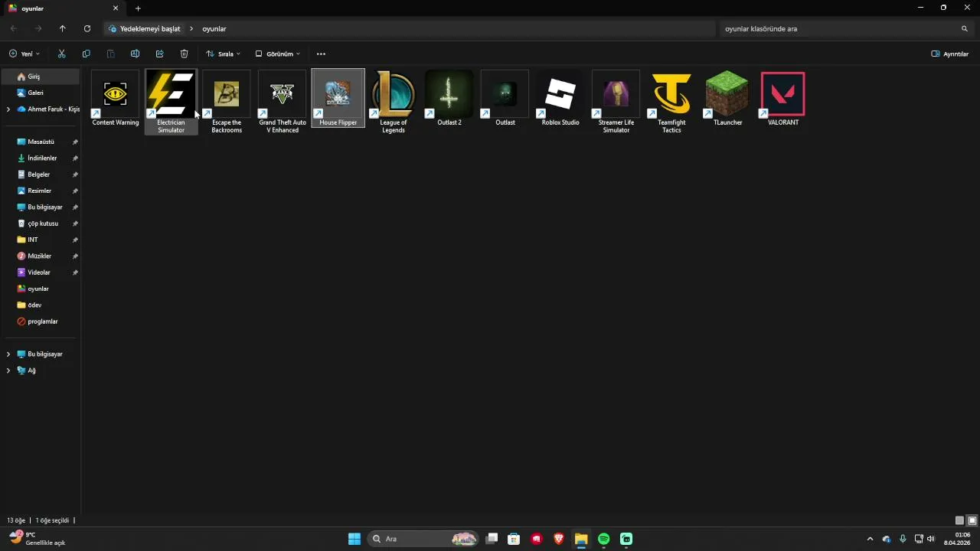Open the weather widget on taskbar
Image resolution: width=980 pixels, height=551 pixels.
(38, 539)
